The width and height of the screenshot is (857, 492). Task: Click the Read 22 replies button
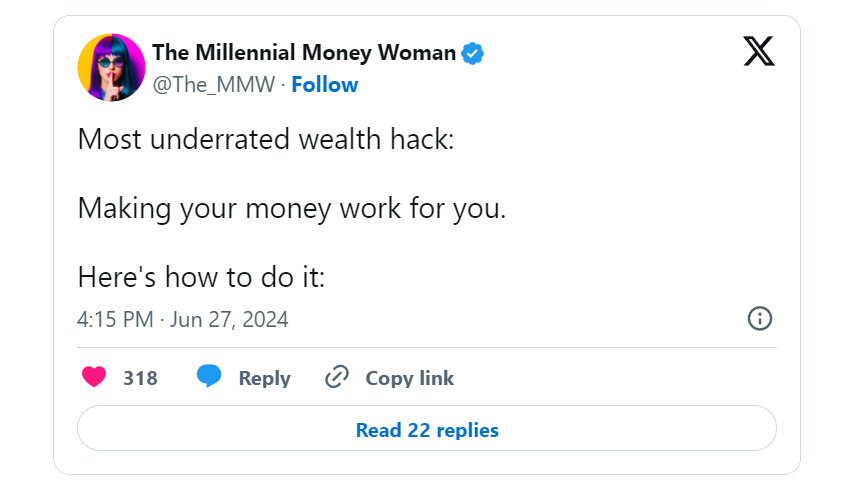(427, 428)
